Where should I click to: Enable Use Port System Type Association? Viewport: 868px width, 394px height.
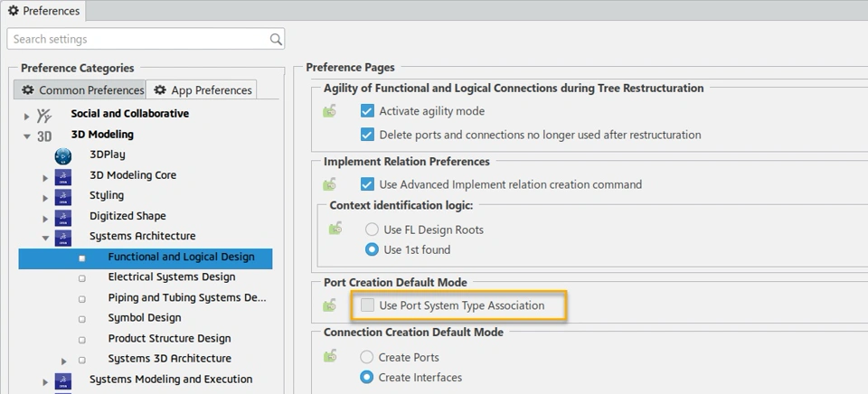point(367,305)
